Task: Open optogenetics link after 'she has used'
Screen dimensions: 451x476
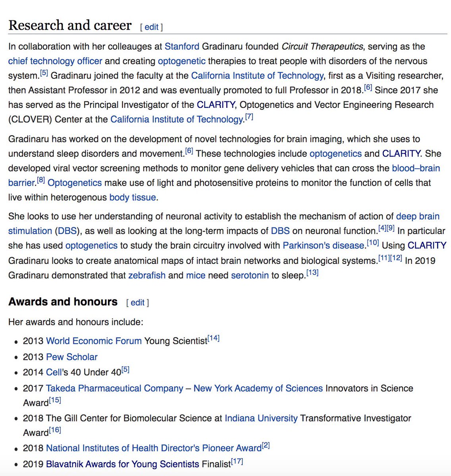Action: pos(91,246)
